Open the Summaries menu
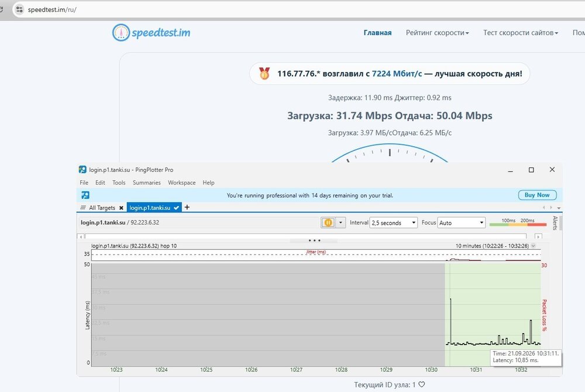The width and height of the screenshot is (585, 392). pos(147,183)
